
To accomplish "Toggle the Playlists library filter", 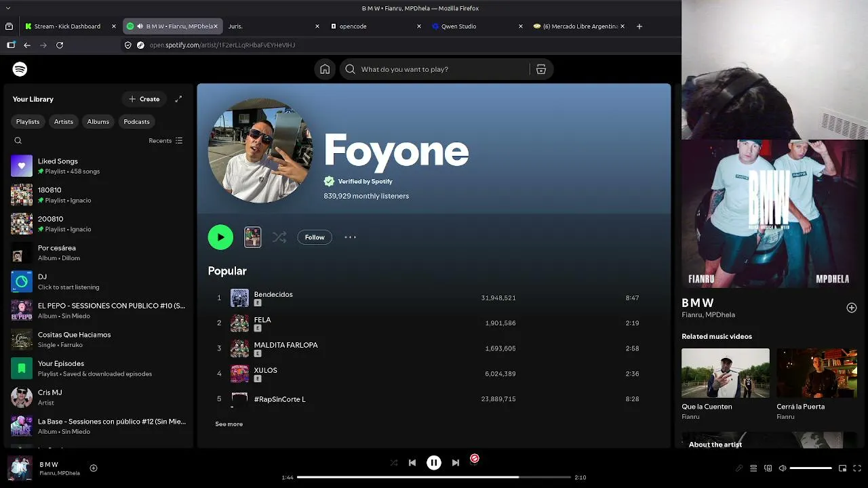I will [28, 121].
